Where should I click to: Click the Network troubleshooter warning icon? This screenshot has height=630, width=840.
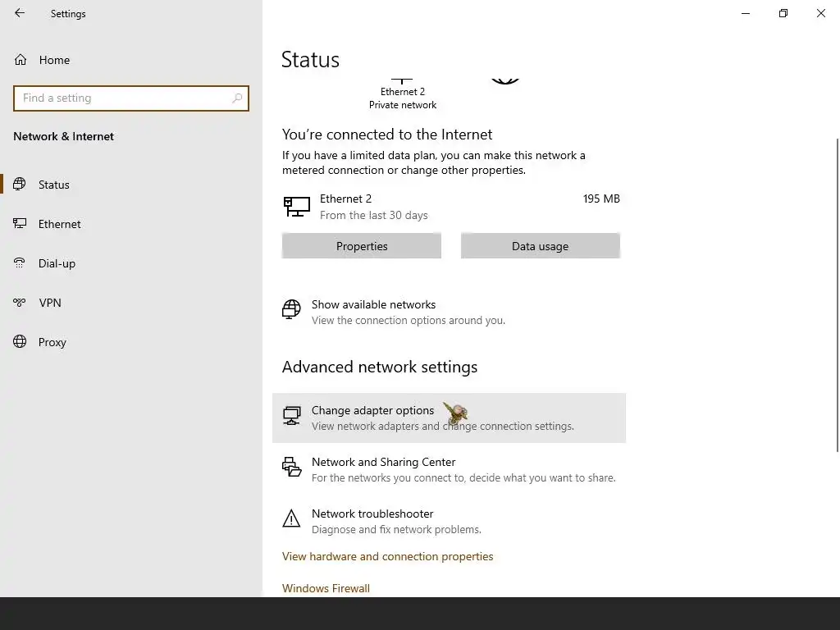tap(291, 518)
